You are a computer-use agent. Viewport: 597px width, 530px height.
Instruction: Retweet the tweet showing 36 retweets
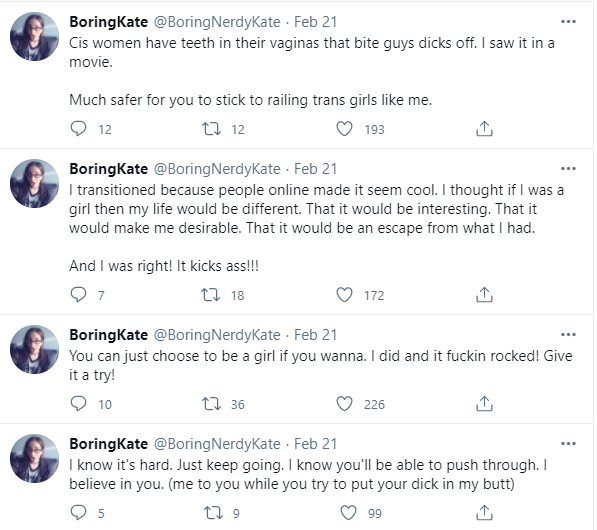tap(211, 404)
